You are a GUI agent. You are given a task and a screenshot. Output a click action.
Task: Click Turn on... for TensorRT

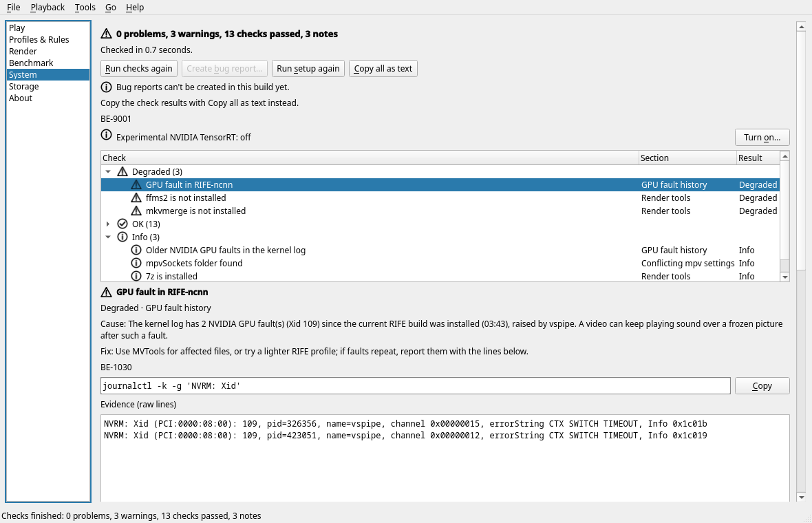(x=762, y=137)
